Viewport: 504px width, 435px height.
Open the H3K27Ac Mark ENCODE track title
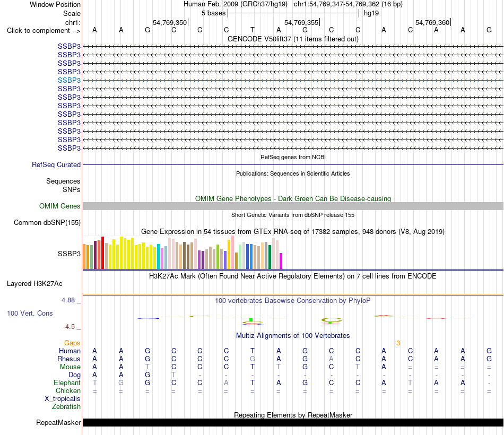coord(293,276)
